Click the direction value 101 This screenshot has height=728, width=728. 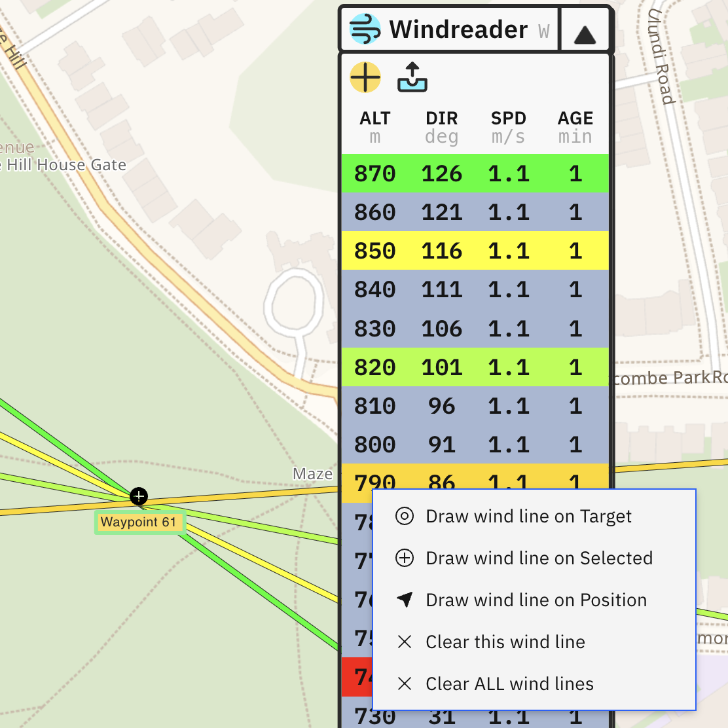coord(441,367)
